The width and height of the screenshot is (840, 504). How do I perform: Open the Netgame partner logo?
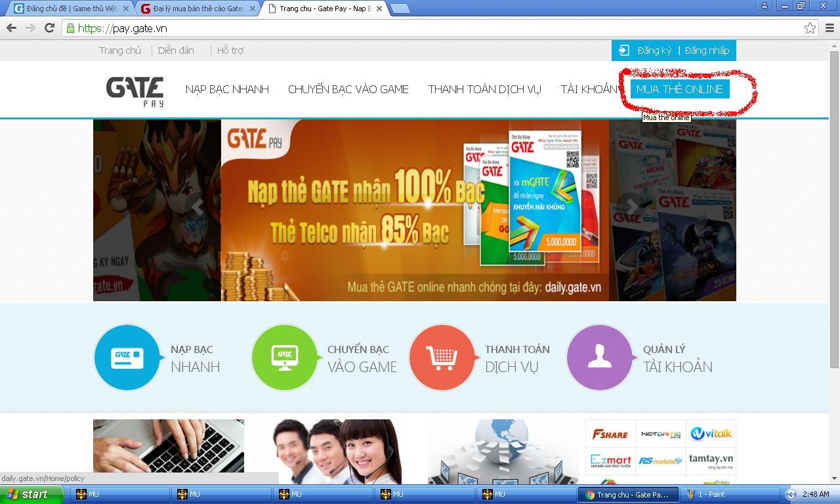tap(661, 434)
